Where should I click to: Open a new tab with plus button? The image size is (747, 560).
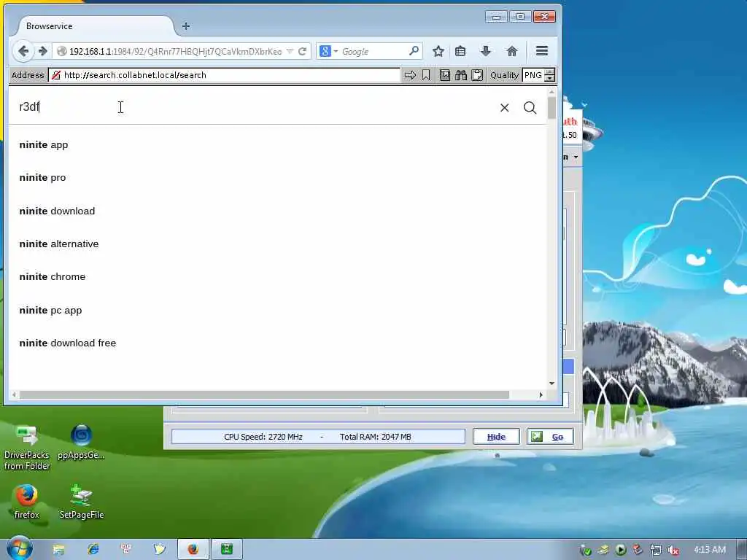[186, 26]
